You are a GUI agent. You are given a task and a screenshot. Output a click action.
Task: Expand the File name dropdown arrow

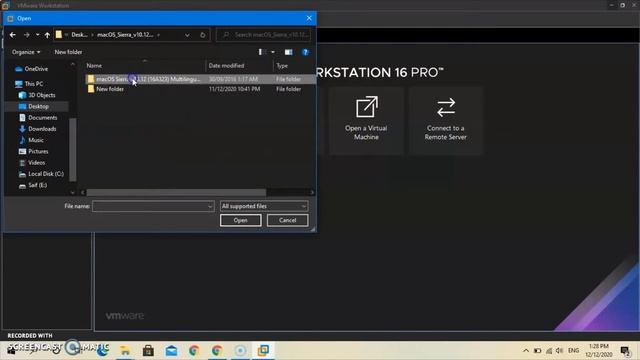coord(210,207)
